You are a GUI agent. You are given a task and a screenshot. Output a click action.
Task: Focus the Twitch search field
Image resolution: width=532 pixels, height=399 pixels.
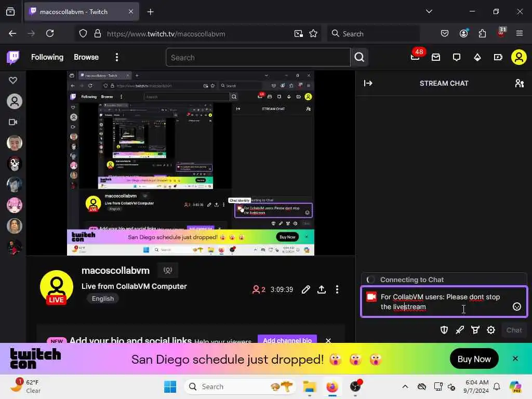(x=258, y=57)
